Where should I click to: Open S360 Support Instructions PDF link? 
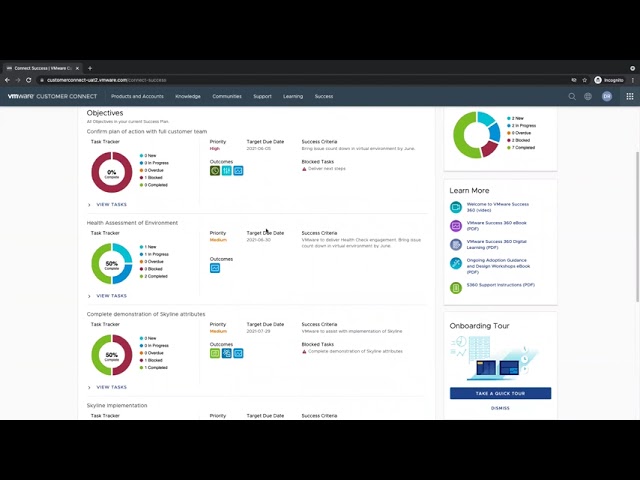coord(500,285)
